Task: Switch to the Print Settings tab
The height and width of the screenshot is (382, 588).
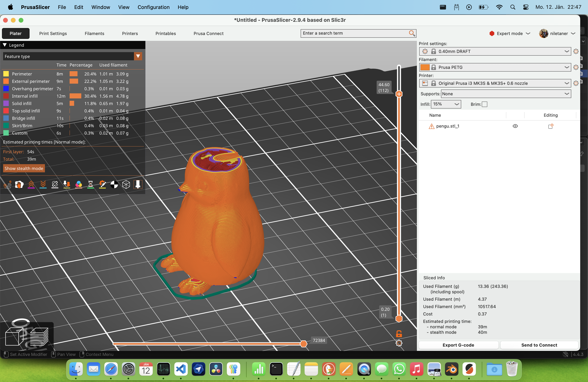Action: 53,33
